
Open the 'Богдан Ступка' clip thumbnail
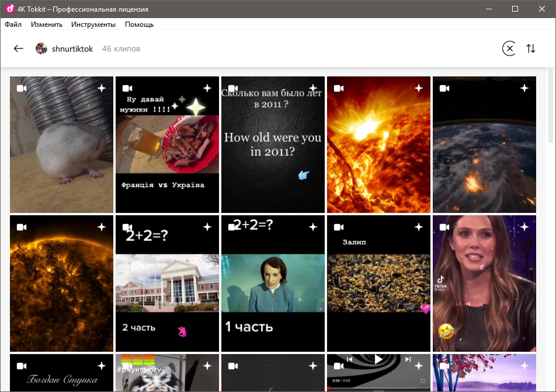click(62, 373)
